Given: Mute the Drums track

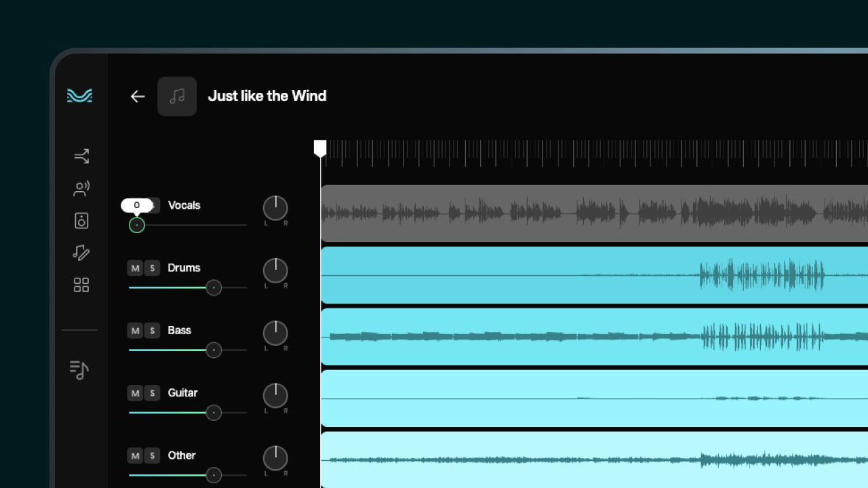Looking at the screenshot, I should [135, 268].
